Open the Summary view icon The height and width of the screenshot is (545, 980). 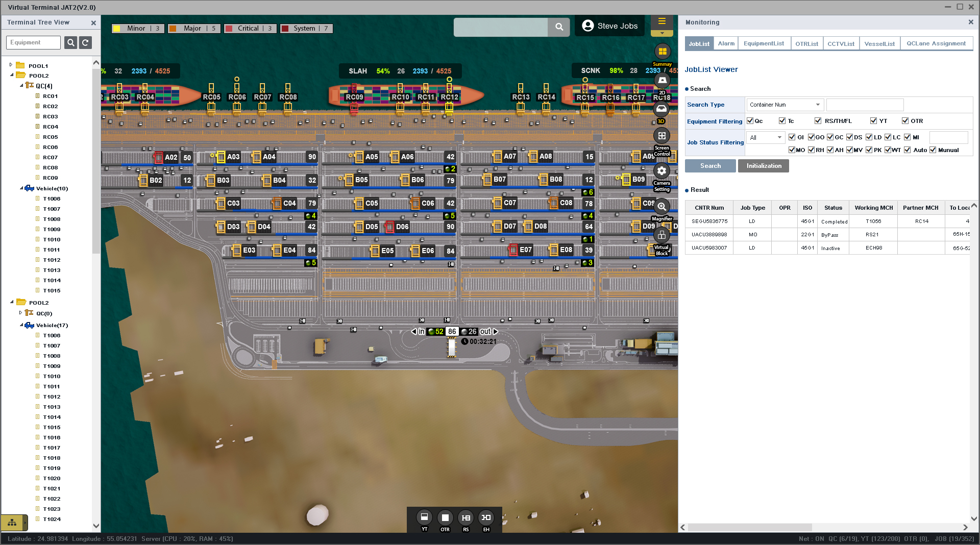click(x=662, y=52)
